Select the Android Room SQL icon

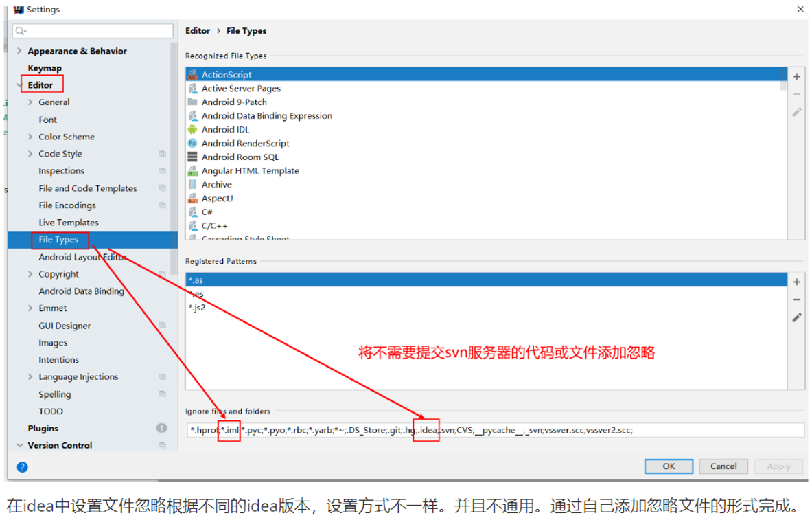pos(193,157)
